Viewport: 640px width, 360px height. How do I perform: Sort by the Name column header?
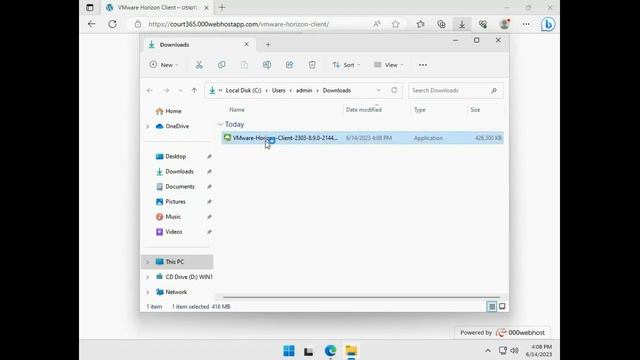(x=237, y=110)
